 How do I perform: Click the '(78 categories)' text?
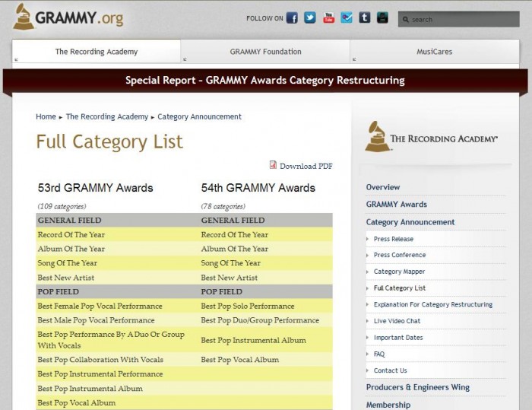(223, 207)
